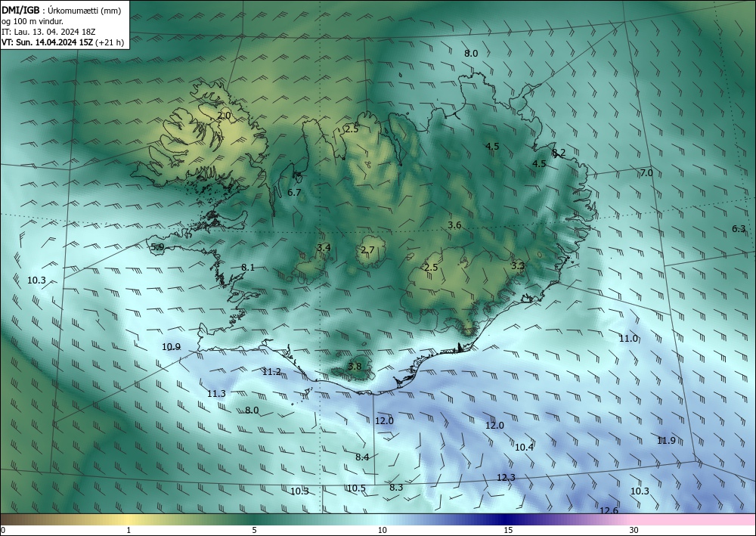Click the 8.4 value label

click(x=362, y=457)
